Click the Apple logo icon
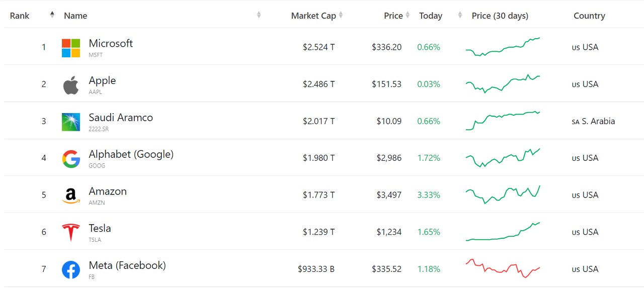This screenshot has height=288, width=644. (x=71, y=85)
